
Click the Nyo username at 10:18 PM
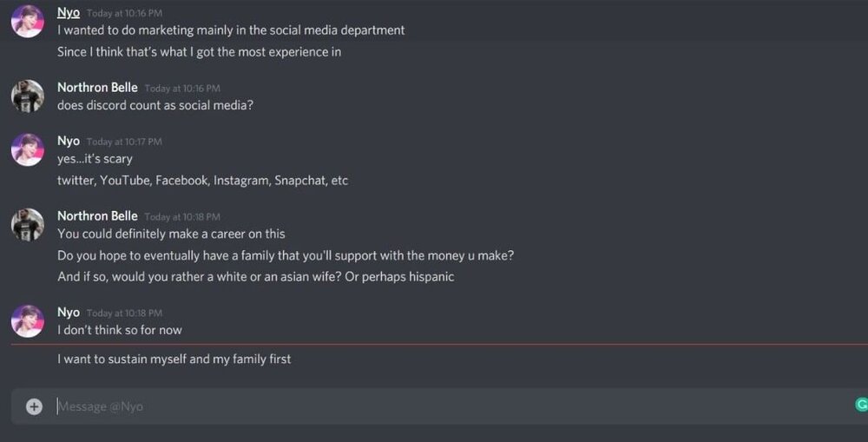pos(69,313)
